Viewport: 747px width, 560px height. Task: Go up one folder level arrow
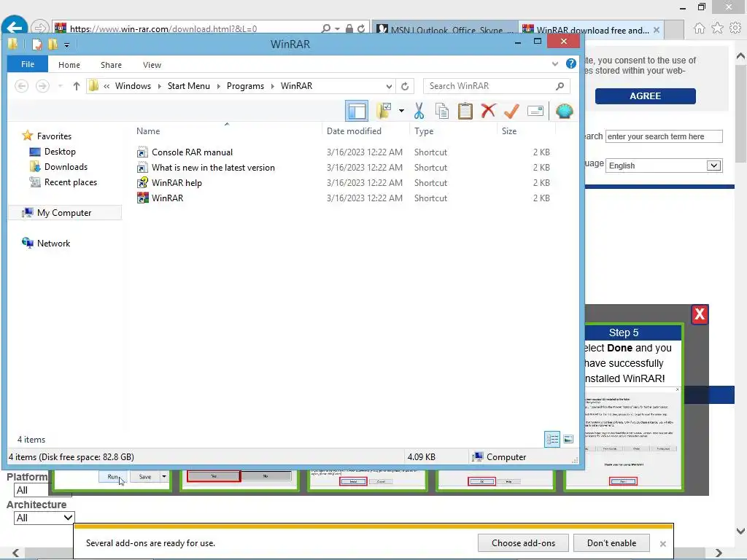tap(76, 86)
